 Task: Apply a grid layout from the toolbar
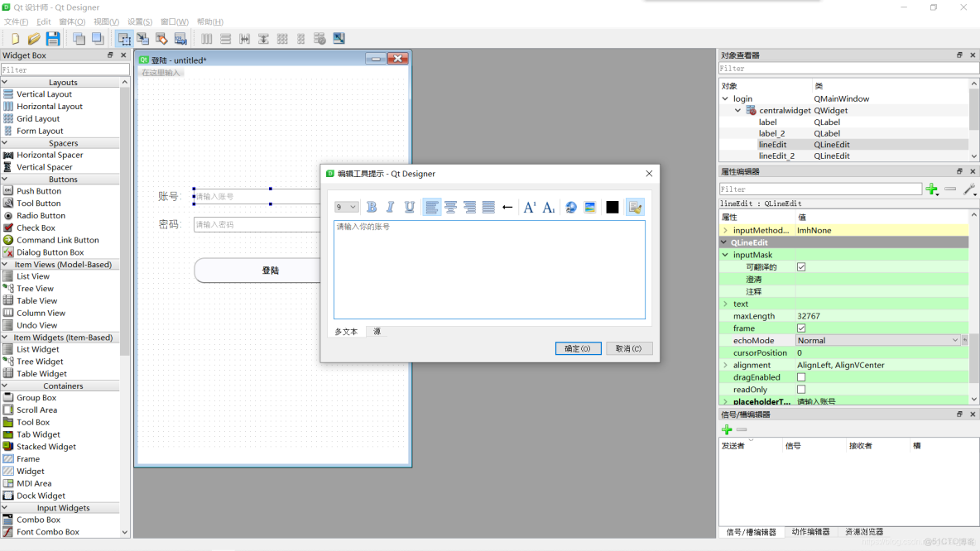click(281, 37)
